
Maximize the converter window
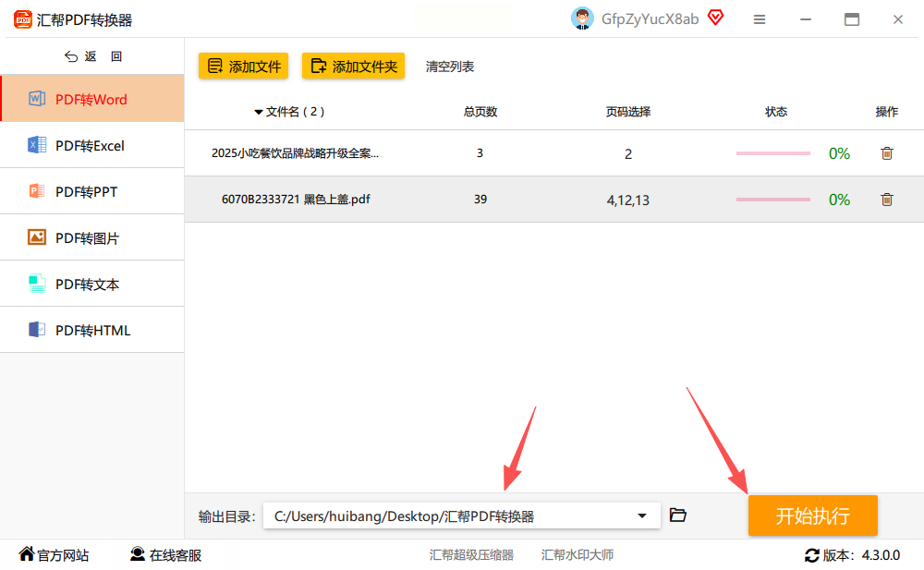point(852,19)
